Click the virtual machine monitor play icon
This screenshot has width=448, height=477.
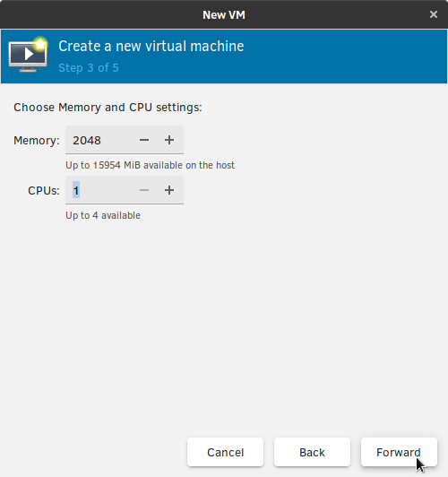(x=28, y=56)
